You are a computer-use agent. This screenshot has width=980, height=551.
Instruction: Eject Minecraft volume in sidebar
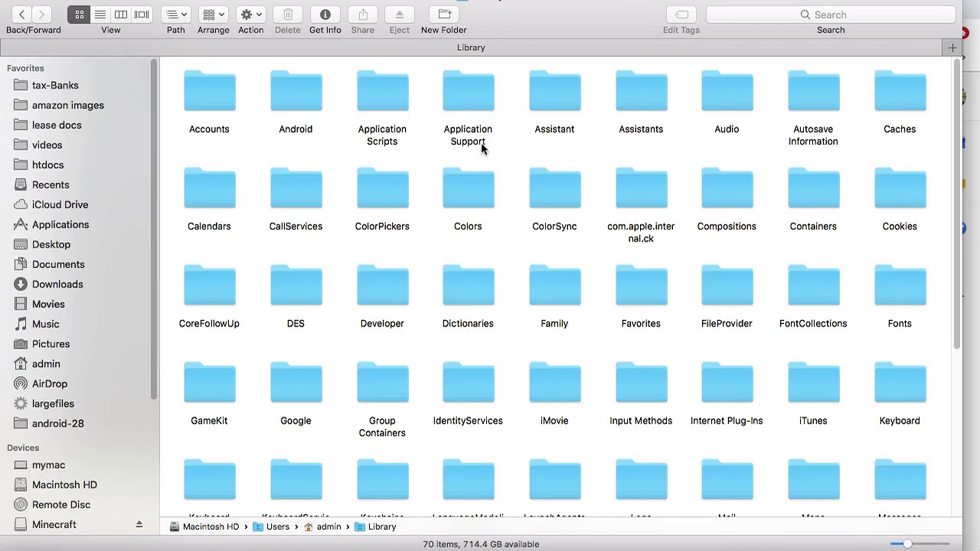pyautogui.click(x=139, y=524)
